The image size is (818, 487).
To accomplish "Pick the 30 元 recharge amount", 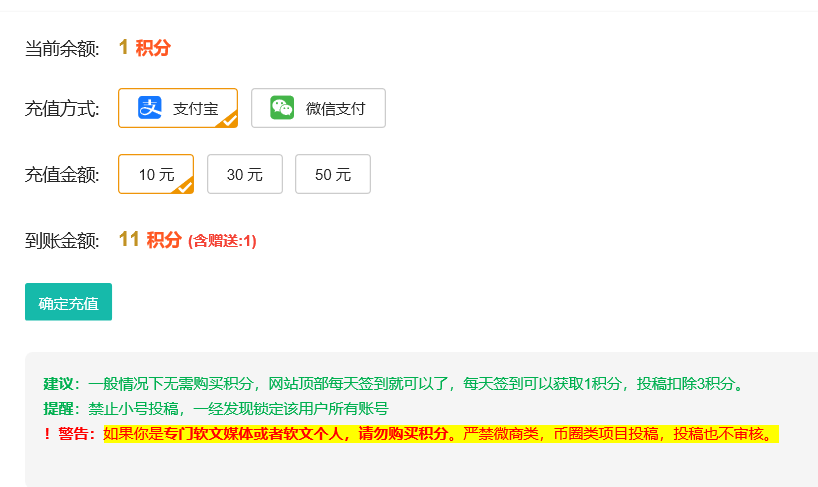I will point(245,174).
